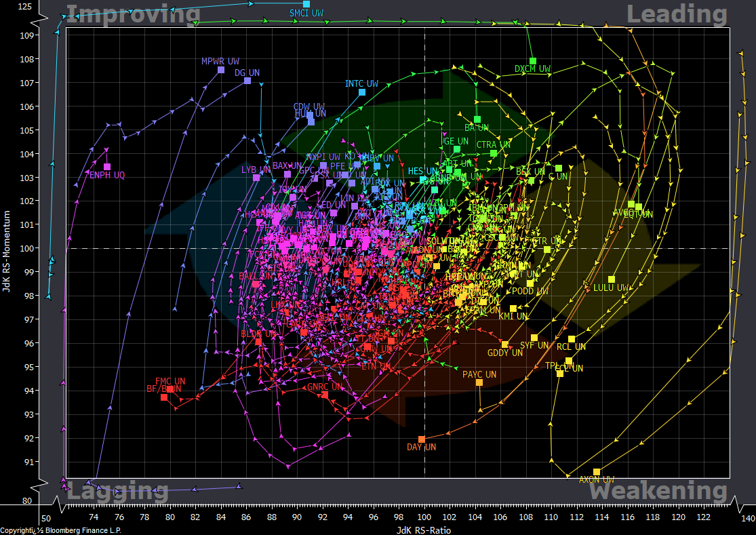The height and width of the screenshot is (535, 756).
Task: Click the 'Improving' quadrant label
Action: point(133,14)
